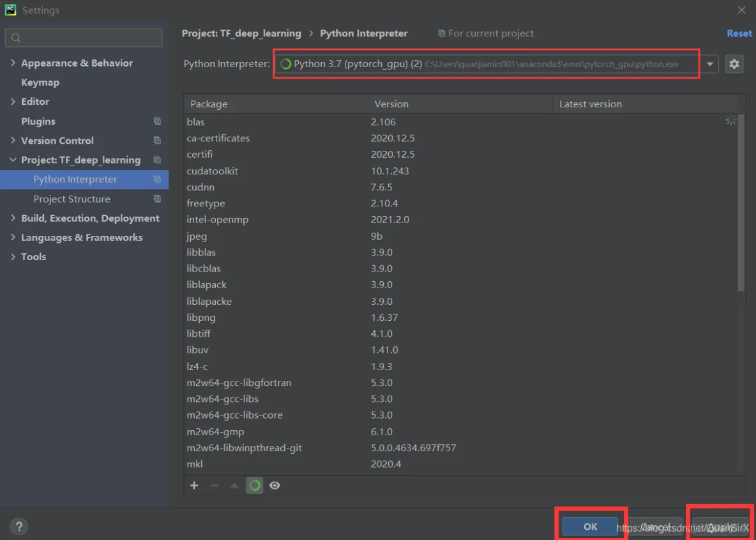Select the m2w64-gmp package row
This screenshot has height=540, width=756.
460,431
